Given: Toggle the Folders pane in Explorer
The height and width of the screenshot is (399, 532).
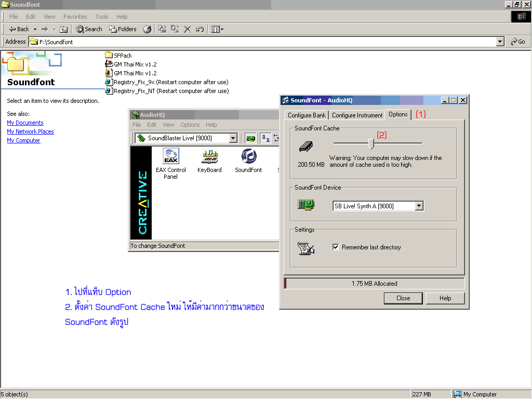Looking at the screenshot, I should [x=123, y=29].
